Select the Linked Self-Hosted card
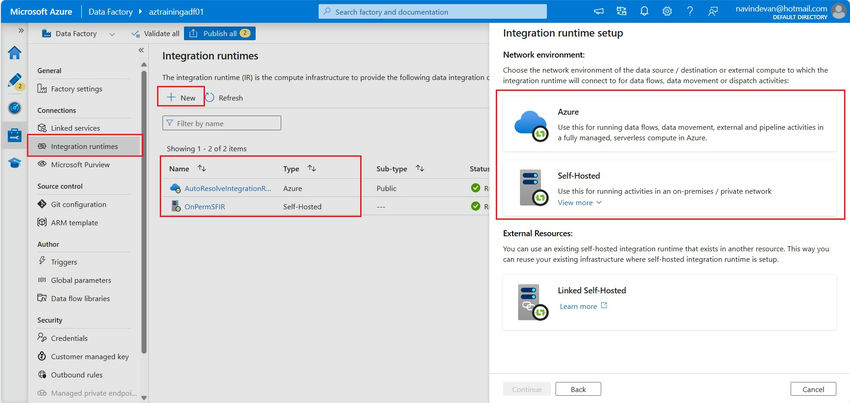The height and width of the screenshot is (403, 850). pyautogui.click(x=669, y=302)
